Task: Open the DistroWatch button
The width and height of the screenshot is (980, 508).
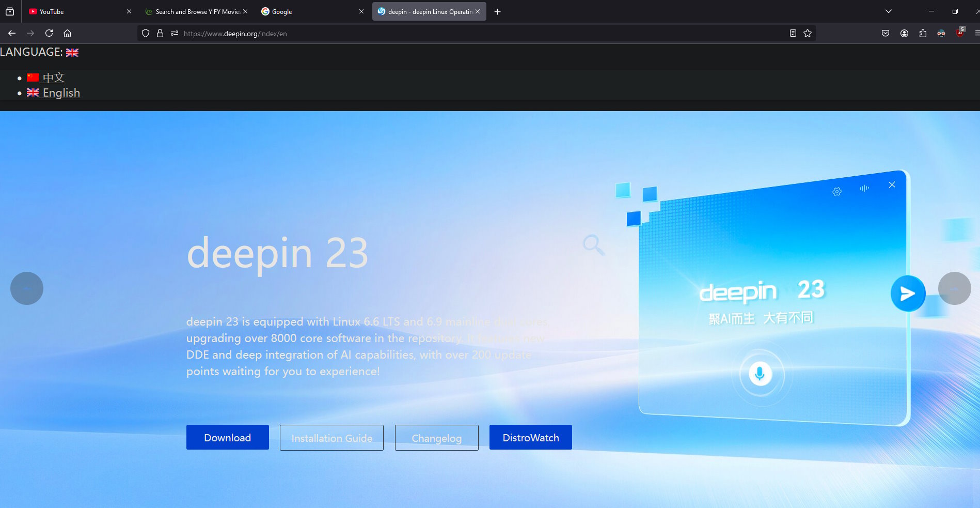Action: (x=531, y=437)
